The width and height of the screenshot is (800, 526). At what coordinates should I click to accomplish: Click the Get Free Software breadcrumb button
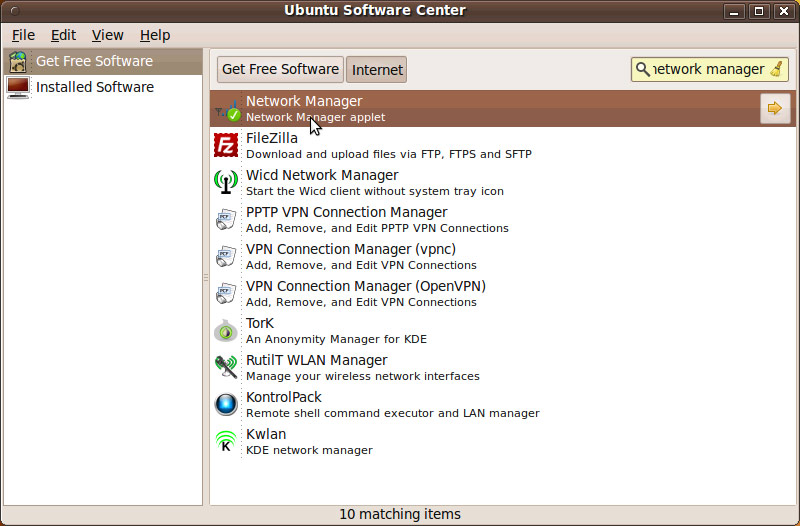click(280, 69)
